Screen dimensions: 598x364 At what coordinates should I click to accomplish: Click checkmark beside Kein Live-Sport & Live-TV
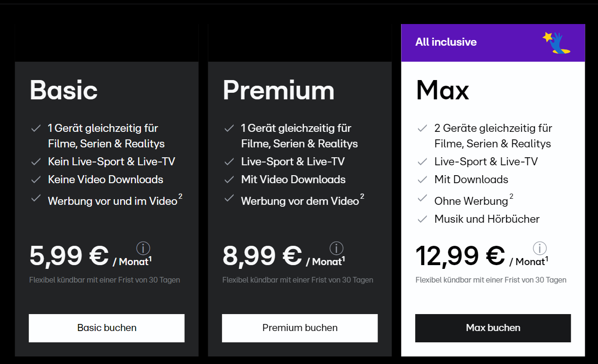pyautogui.click(x=36, y=162)
